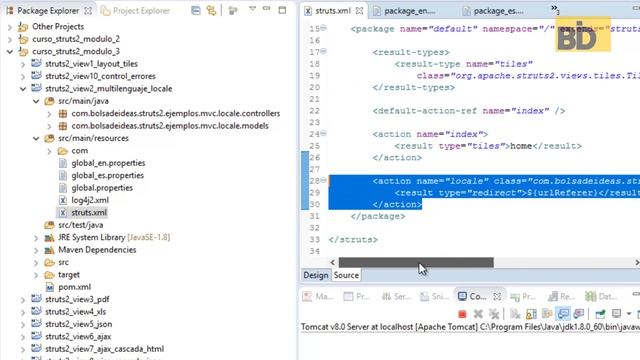Fold the result-types element at line 17

[x=323, y=51]
